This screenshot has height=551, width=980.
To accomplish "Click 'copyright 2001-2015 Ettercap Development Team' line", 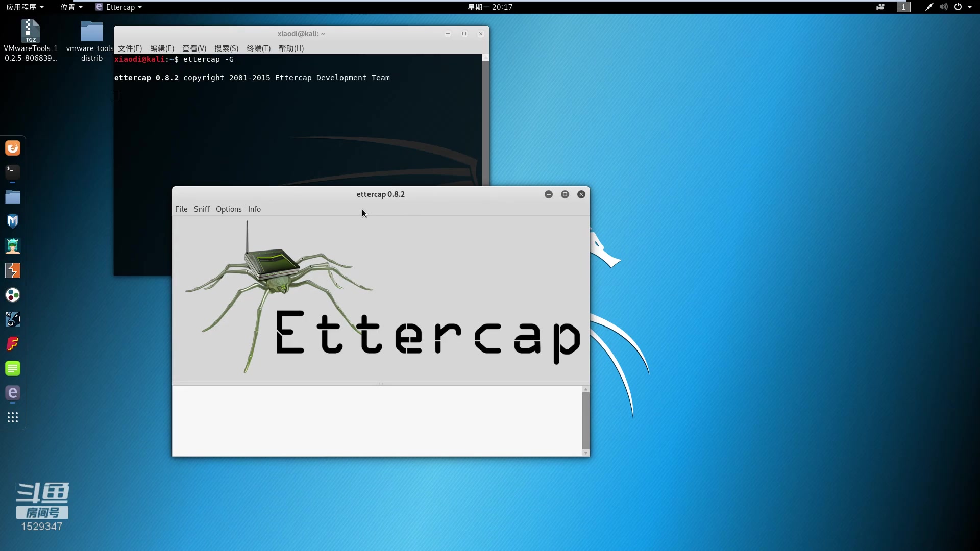I will [x=286, y=78].
